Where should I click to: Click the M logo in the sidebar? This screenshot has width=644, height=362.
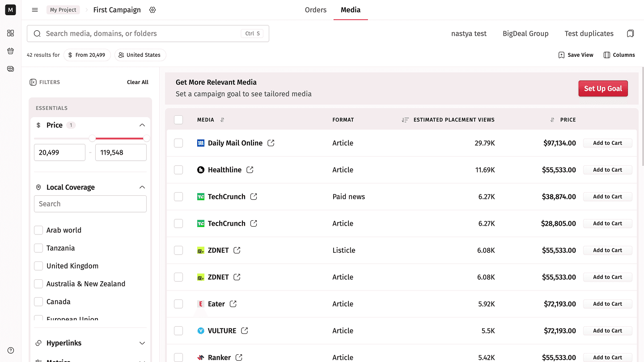click(10, 10)
